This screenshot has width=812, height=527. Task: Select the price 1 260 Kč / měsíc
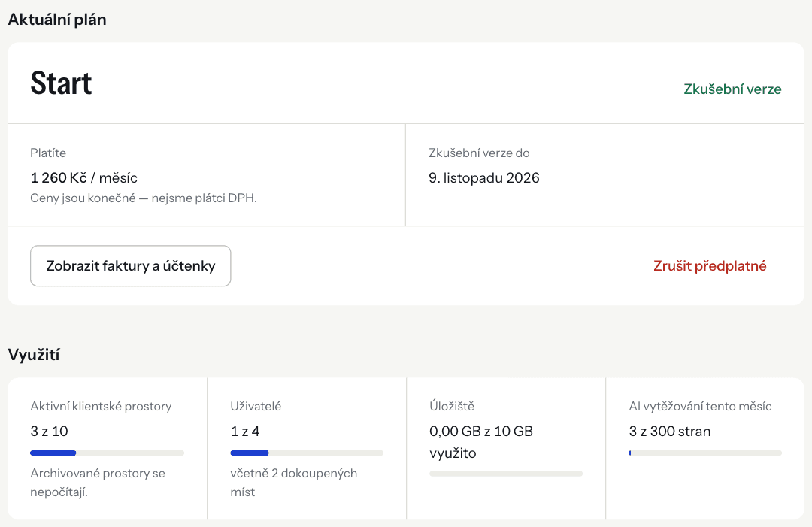pyautogui.click(x=84, y=177)
